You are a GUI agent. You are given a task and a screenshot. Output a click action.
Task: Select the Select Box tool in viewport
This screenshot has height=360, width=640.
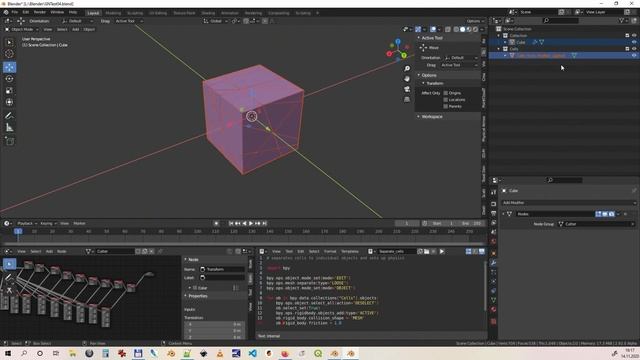click(x=9, y=42)
